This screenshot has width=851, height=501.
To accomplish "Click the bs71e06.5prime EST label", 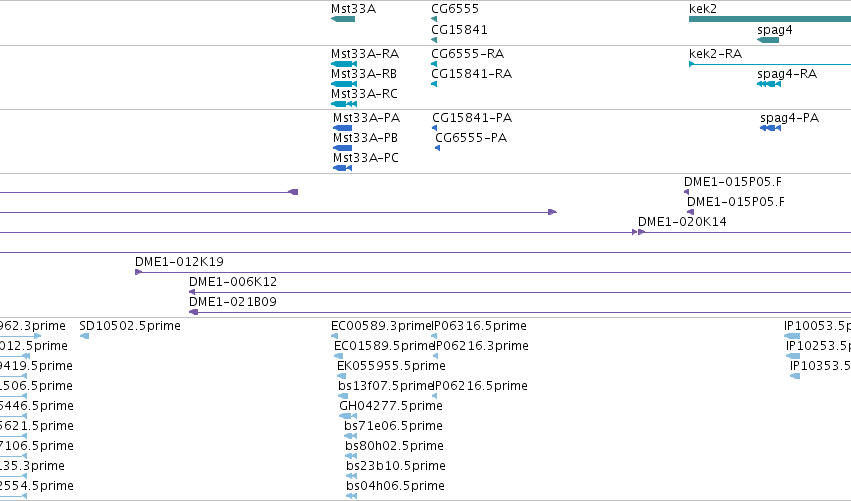I will pos(393,426).
